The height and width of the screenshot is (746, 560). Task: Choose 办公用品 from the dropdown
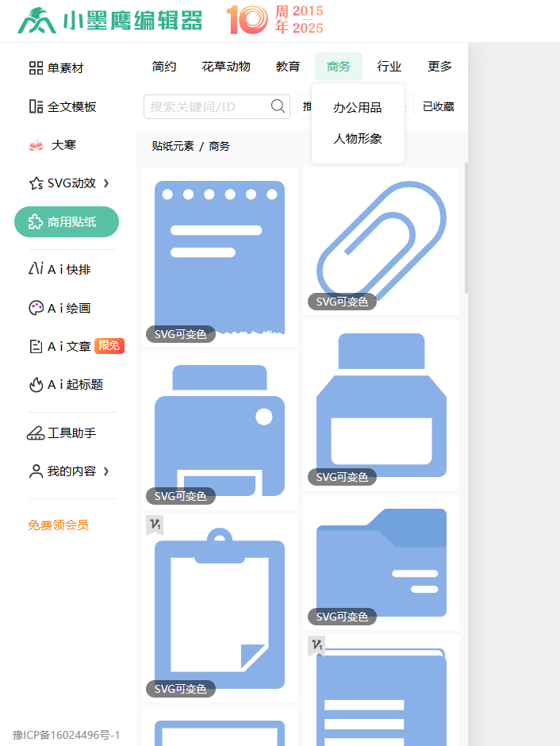[358, 107]
